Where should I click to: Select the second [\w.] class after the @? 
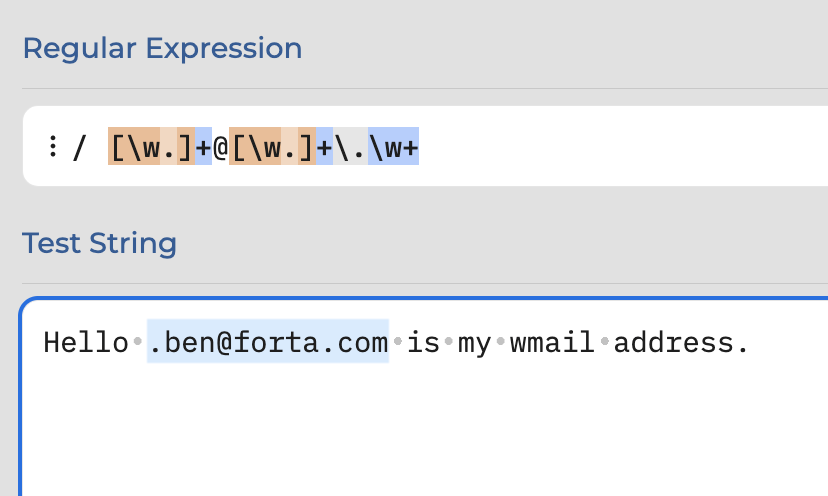[x=272, y=146]
